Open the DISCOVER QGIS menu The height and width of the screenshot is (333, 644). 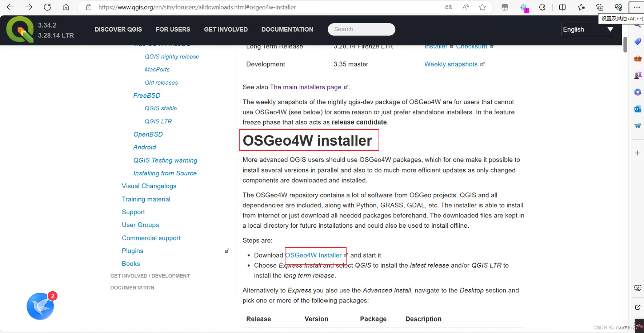118,29
